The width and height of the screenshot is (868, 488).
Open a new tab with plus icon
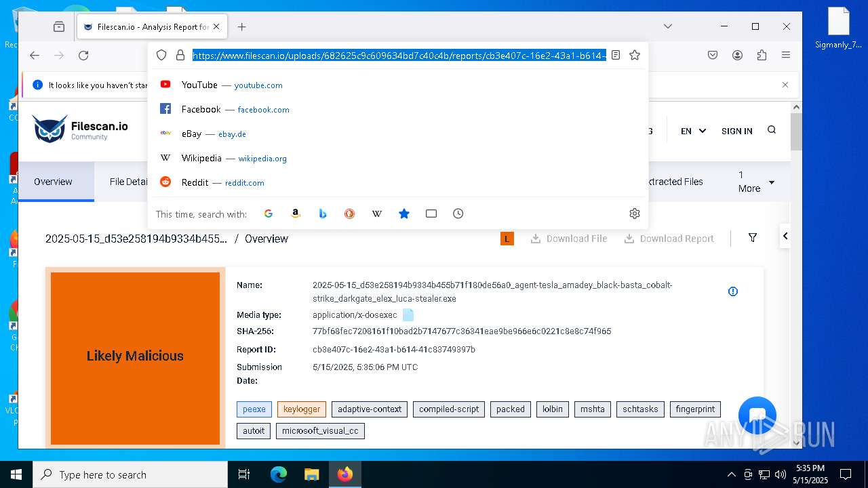tap(241, 26)
